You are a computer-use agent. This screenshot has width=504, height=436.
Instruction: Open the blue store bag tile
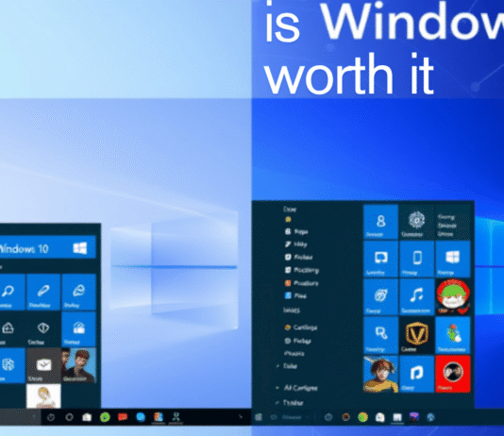point(78,329)
